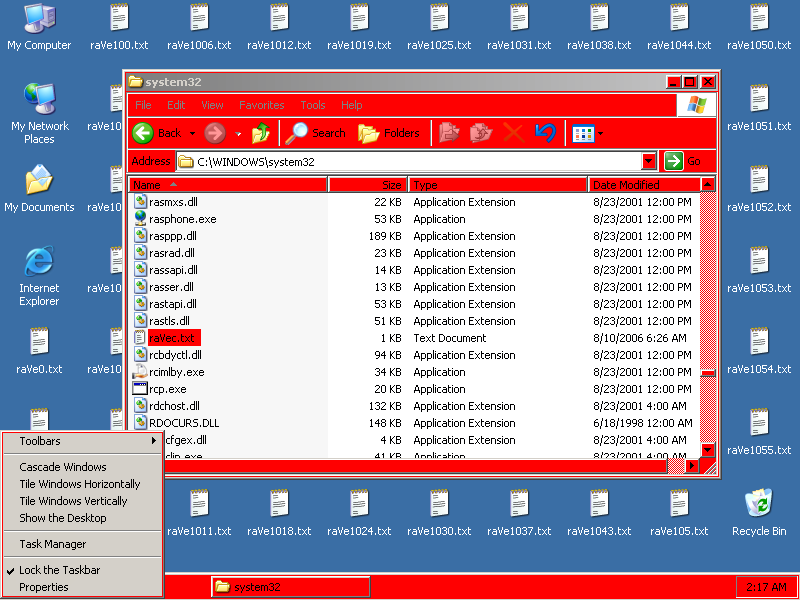Open the Tools menu
This screenshot has width=800, height=600.
coord(313,105)
